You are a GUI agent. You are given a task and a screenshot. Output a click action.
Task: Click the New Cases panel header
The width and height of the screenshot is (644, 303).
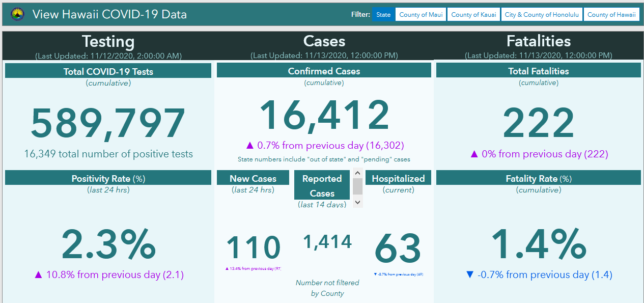(253, 178)
